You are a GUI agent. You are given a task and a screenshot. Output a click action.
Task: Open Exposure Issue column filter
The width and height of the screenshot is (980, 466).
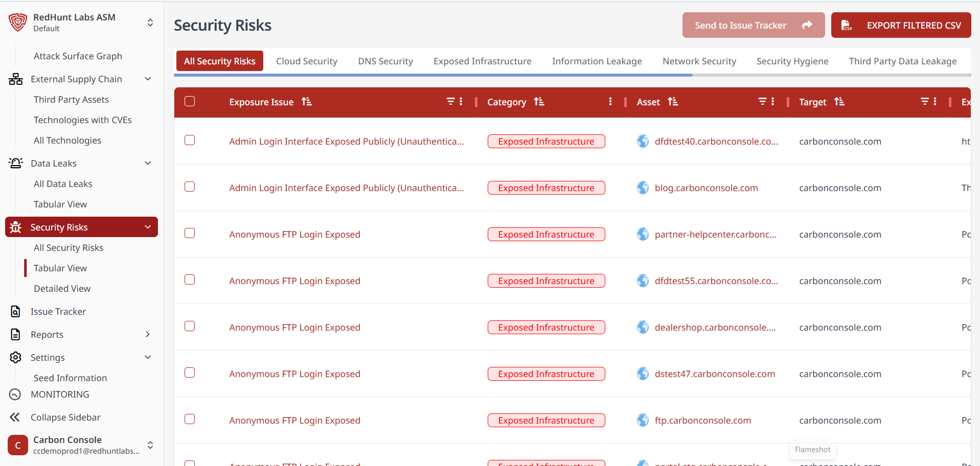(450, 101)
